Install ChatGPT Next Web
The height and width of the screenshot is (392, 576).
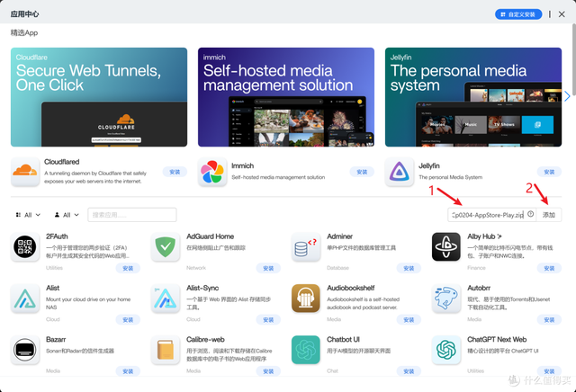click(x=549, y=371)
